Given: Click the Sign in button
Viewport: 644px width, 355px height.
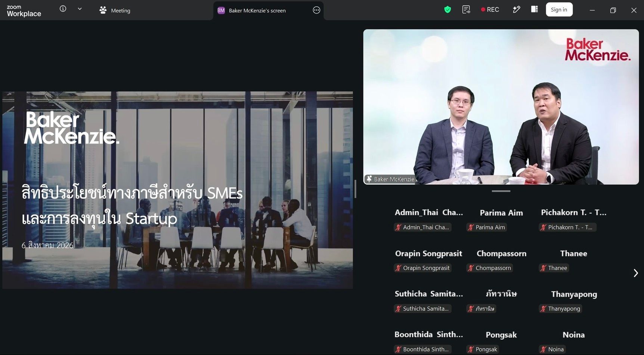Looking at the screenshot, I should (559, 10).
